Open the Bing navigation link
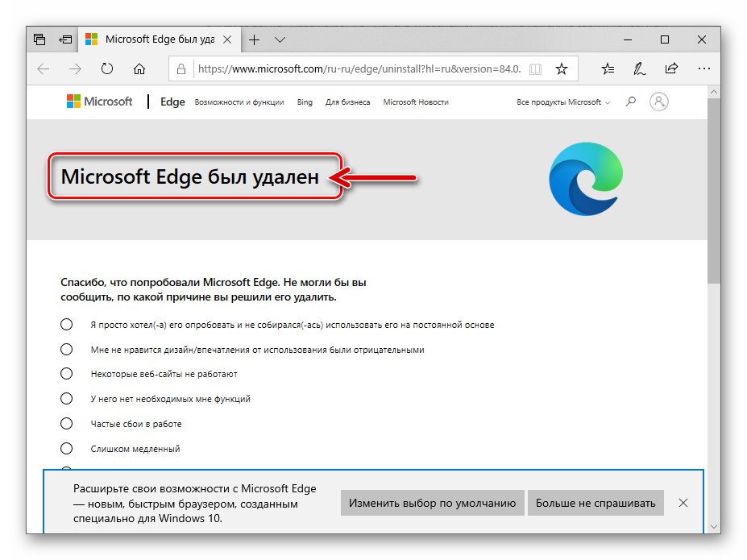The image size is (747, 560). tap(305, 102)
